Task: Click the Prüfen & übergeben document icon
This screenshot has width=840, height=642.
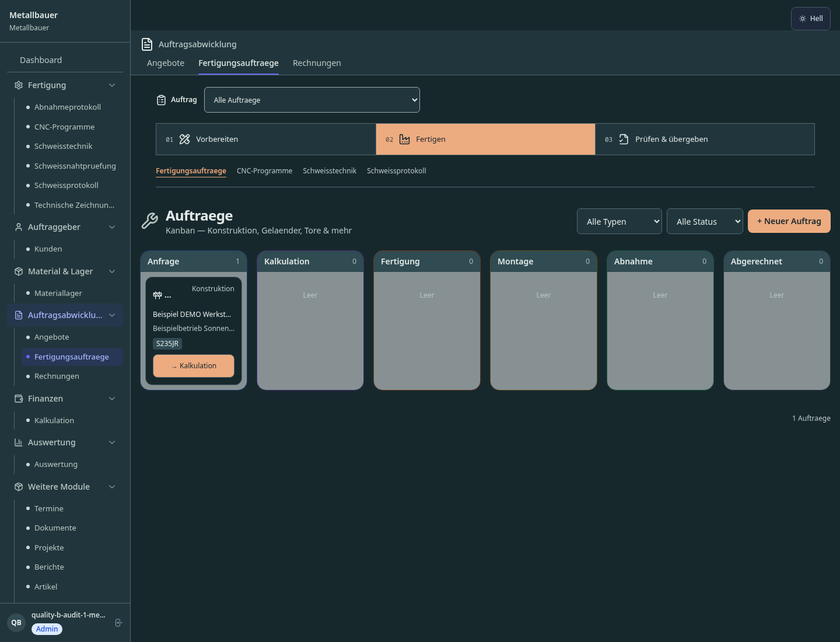Action: tap(624, 139)
